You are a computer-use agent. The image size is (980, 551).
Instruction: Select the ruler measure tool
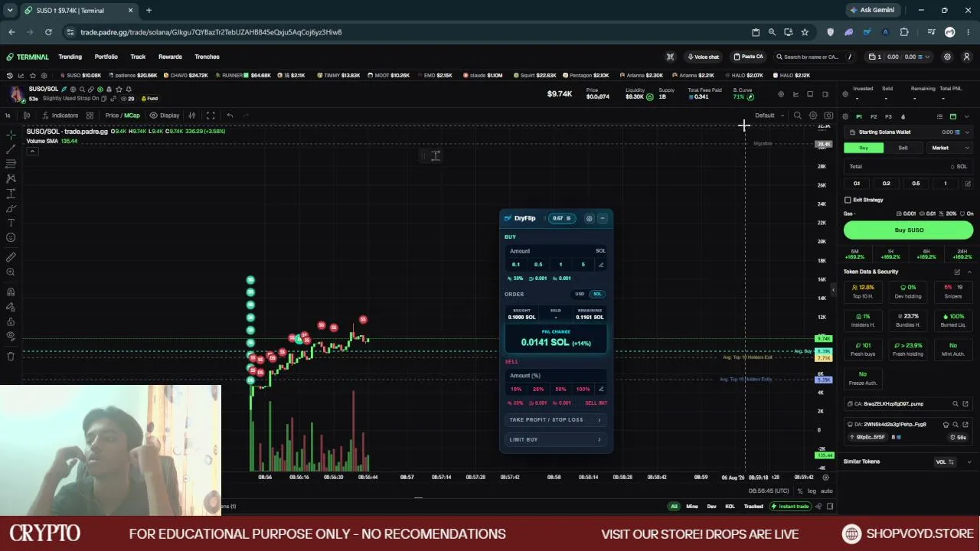pos(11,257)
